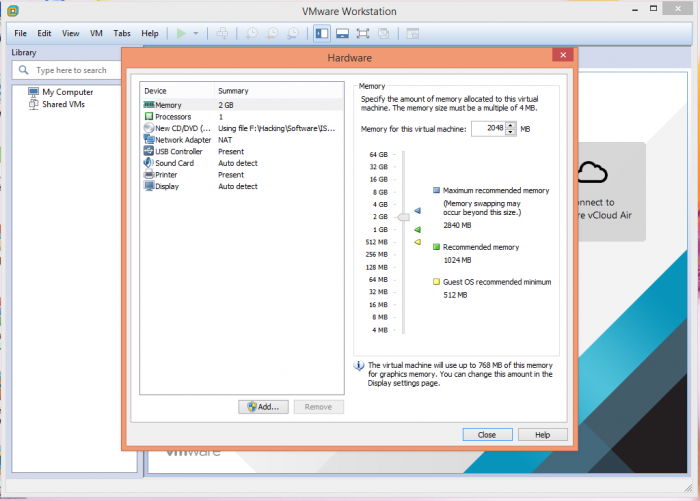Image resolution: width=700 pixels, height=501 pixels.
Task: Click the info icon beside graphics memory note
Action: pyautogui.click(x=359, y=366)
